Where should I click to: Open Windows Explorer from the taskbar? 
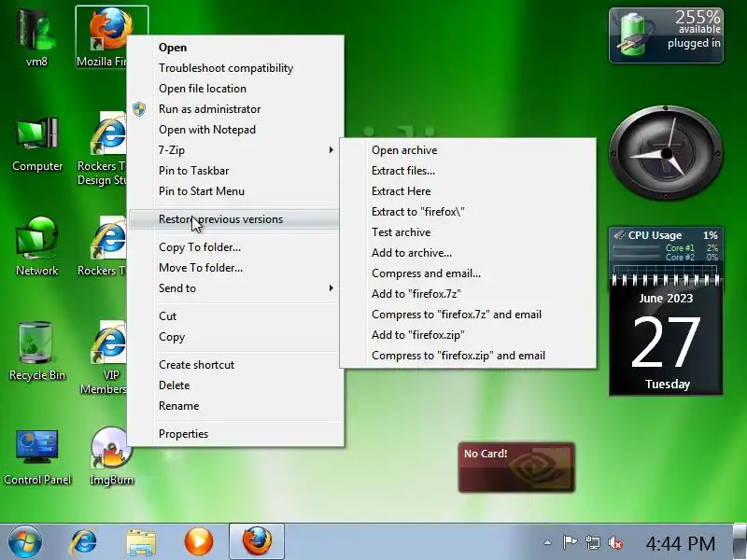(141, 542)
